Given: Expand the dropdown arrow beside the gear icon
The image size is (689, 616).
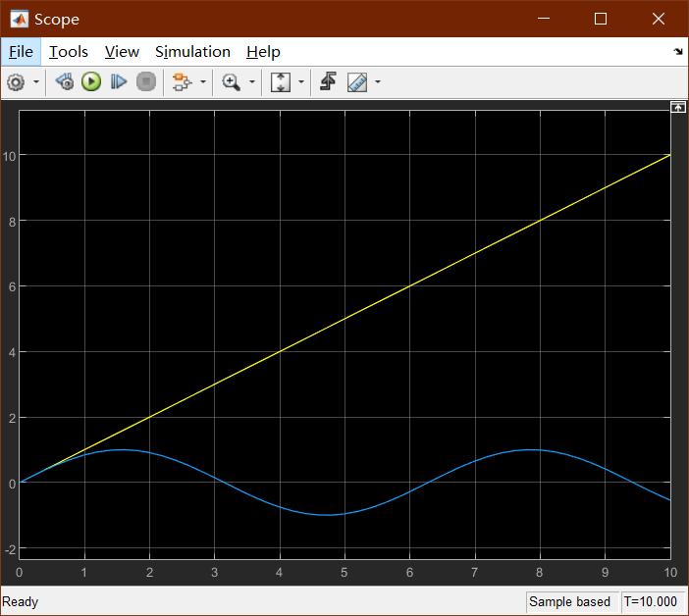Looking at the screenshot, I should tap(36, 82).
